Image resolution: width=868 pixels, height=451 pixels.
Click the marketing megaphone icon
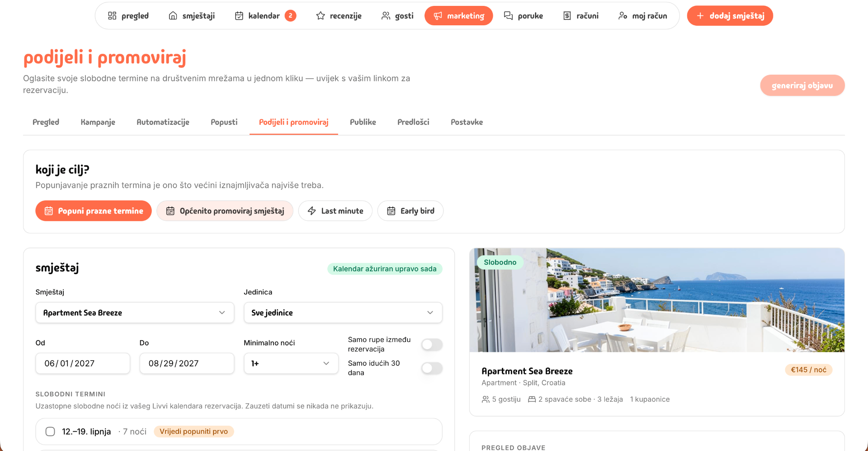tap(438, 16)
